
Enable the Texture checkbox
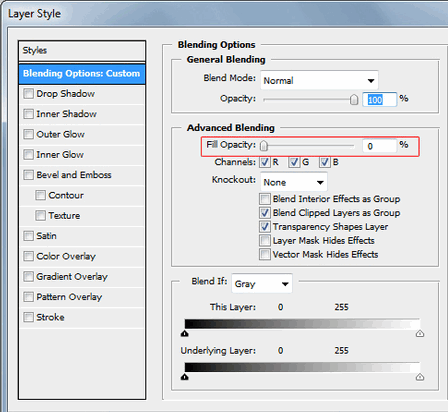[40, 216]
